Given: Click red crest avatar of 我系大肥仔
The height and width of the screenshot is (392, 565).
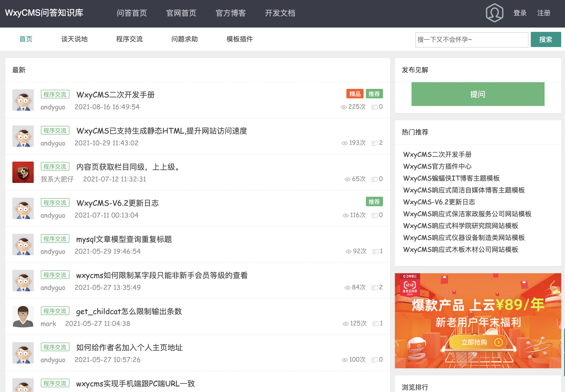Looking at the screenshot, I should [23, 172].
